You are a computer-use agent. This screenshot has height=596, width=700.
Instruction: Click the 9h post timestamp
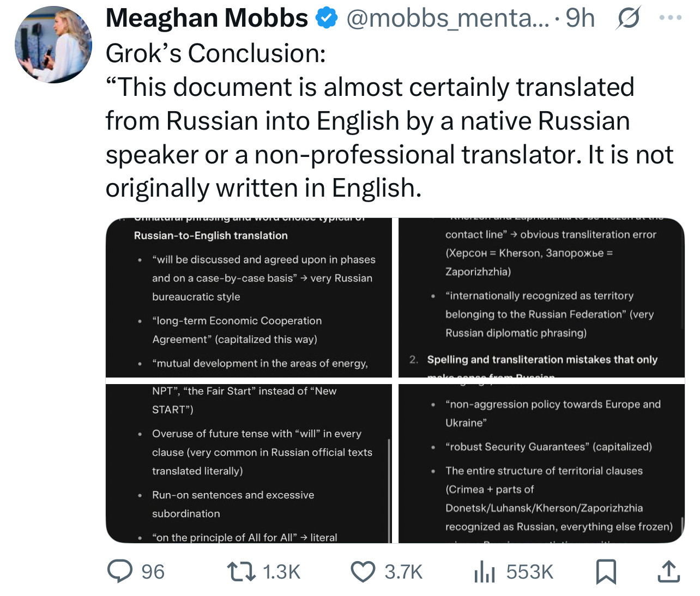click(580, 19)
